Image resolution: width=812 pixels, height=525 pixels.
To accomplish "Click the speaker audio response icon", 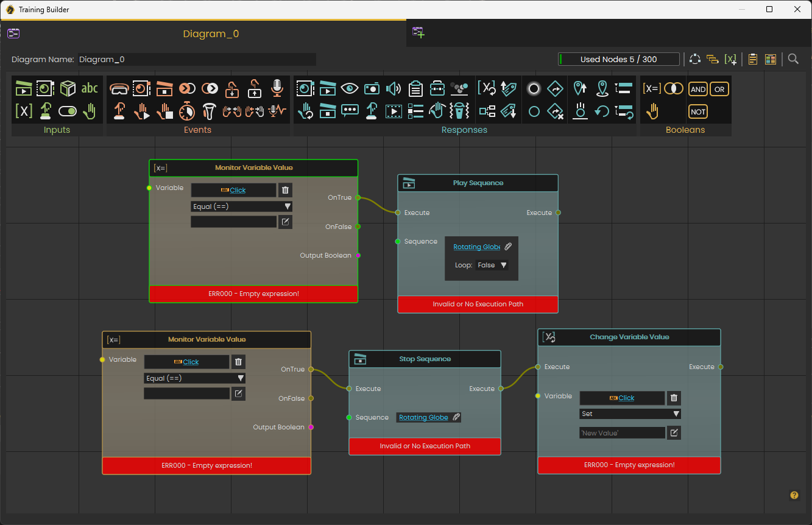I will tap(394, 88).
